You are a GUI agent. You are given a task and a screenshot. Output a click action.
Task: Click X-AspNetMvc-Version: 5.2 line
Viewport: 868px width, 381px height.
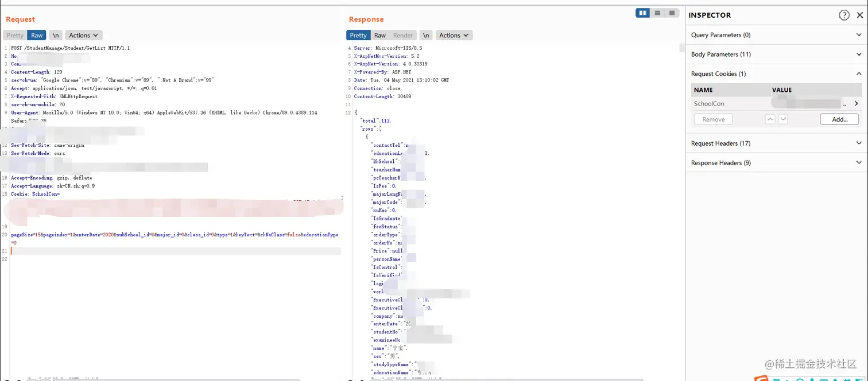coord(387,56)
